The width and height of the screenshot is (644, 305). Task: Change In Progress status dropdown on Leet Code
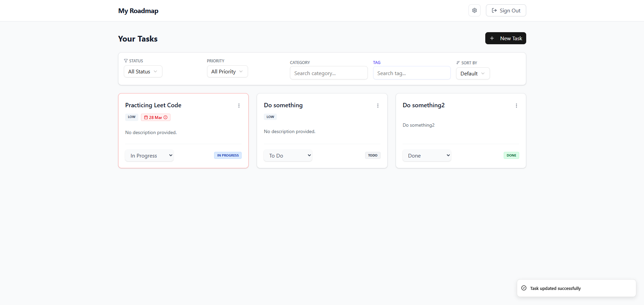point(149,156)
